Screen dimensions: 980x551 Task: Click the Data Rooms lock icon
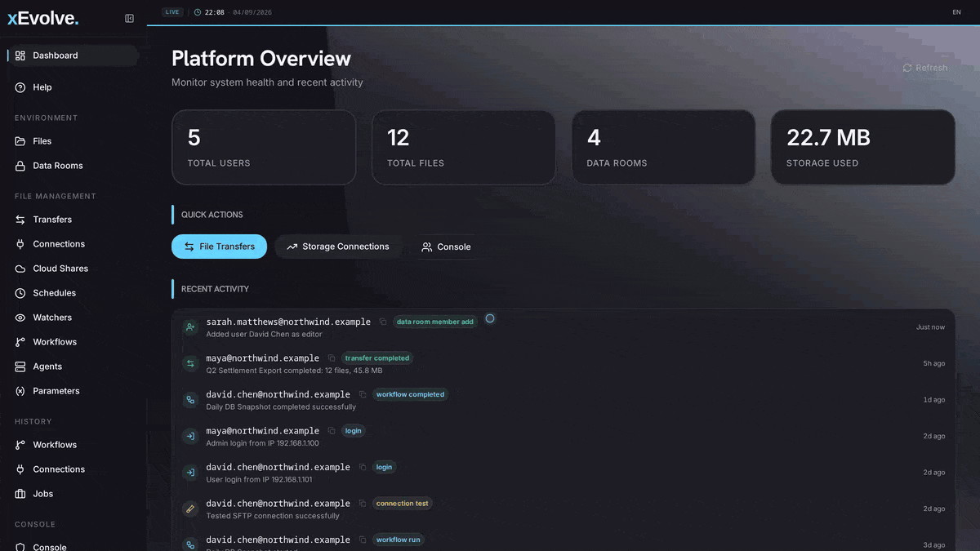(20, 166)
